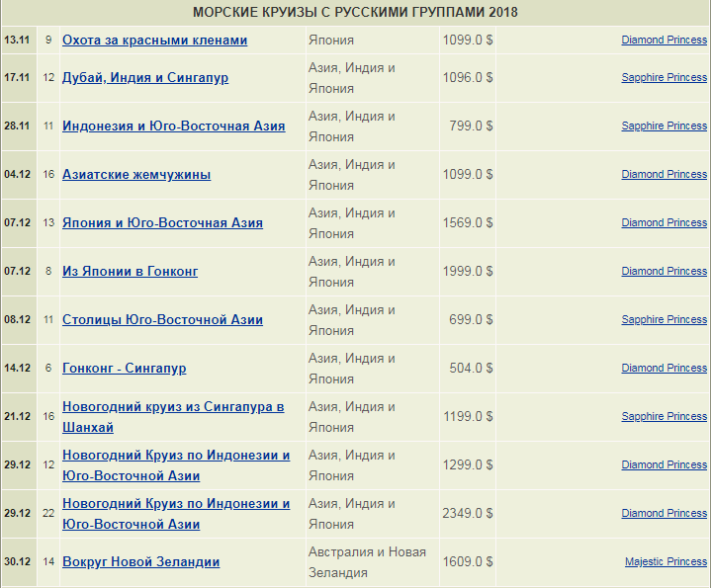Viewport: 711px width, 588px height.
Task: Click the duration '22' days cell
Action: tap(48, 514)
